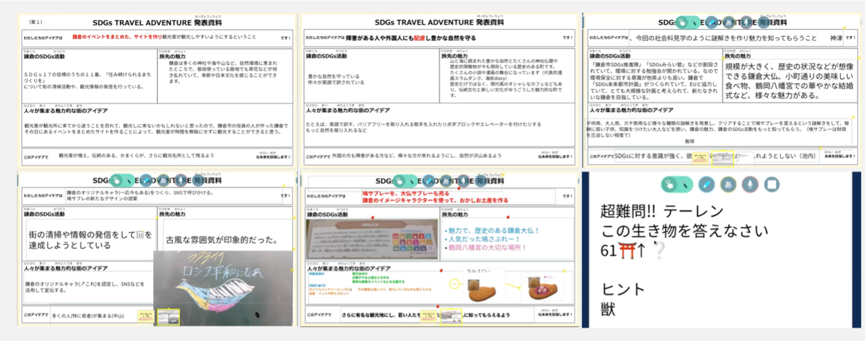Click the microphone icon on the quiz screen
Screen dimensions: 868x343
[750, 185]
